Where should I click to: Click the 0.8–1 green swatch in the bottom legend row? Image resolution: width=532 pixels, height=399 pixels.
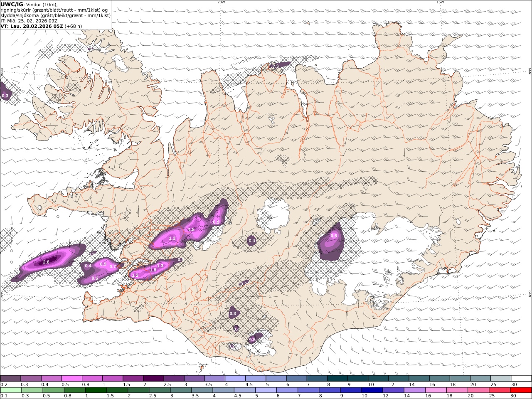[74, 390]
